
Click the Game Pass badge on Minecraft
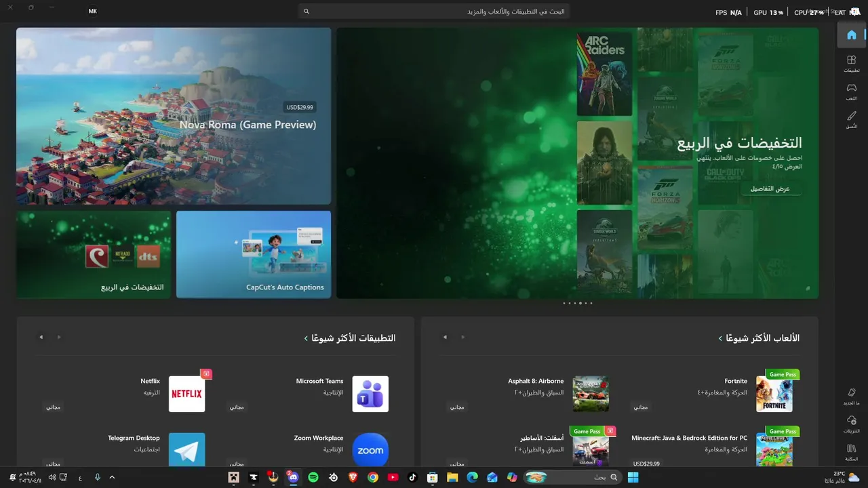coord(783,431)
